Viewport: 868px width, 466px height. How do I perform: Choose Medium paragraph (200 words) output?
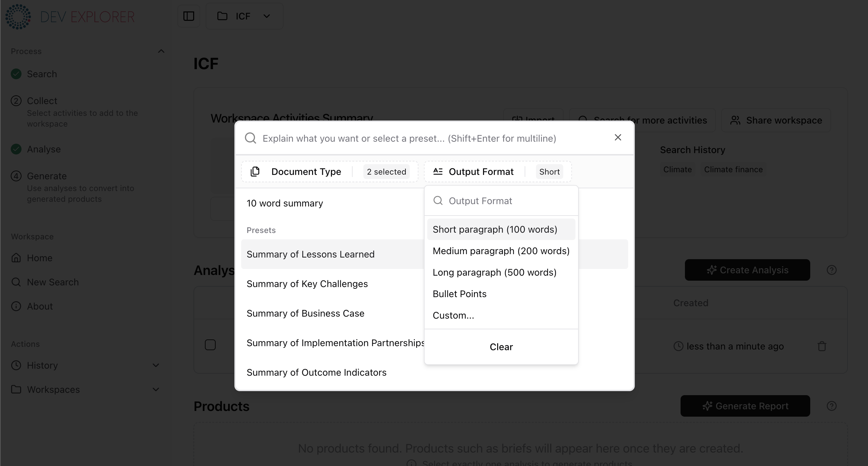(x=501, y=251)
